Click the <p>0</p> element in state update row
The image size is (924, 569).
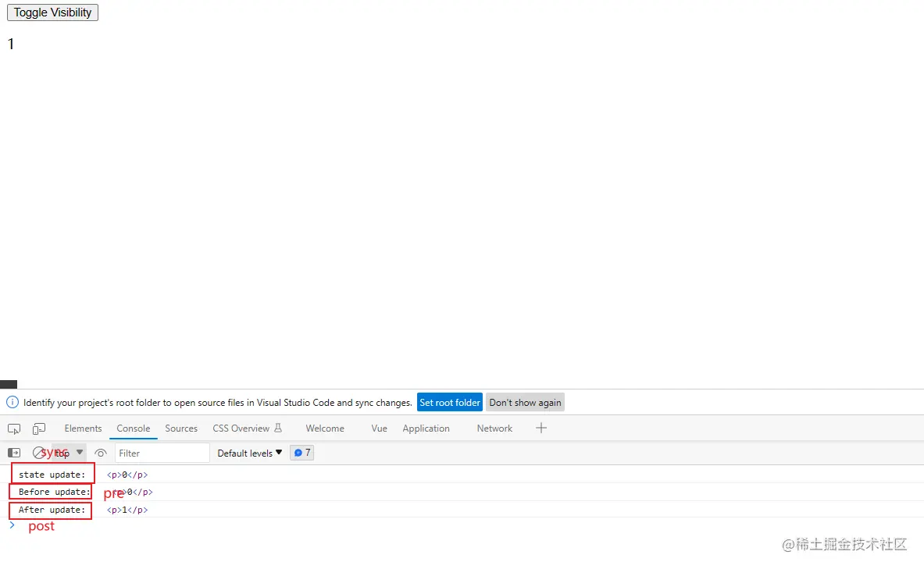tap(127, 475)
